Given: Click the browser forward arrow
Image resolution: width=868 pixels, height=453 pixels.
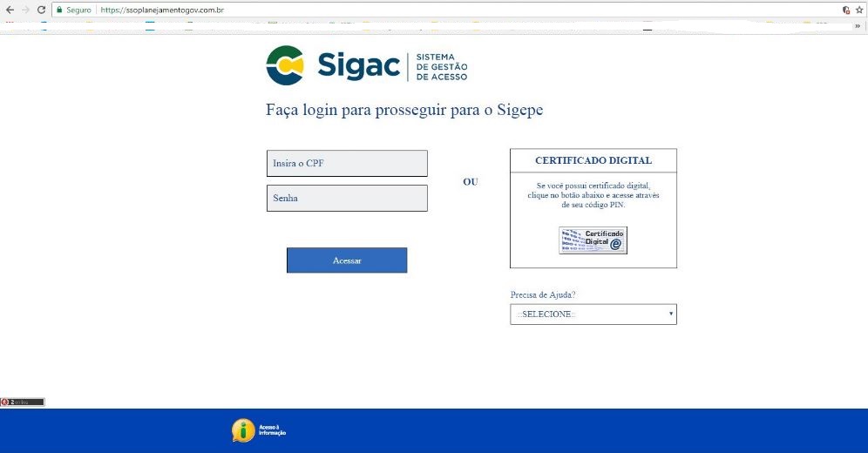Looking at the screenshot, I should pyautogui.click(x=25, y=10).
